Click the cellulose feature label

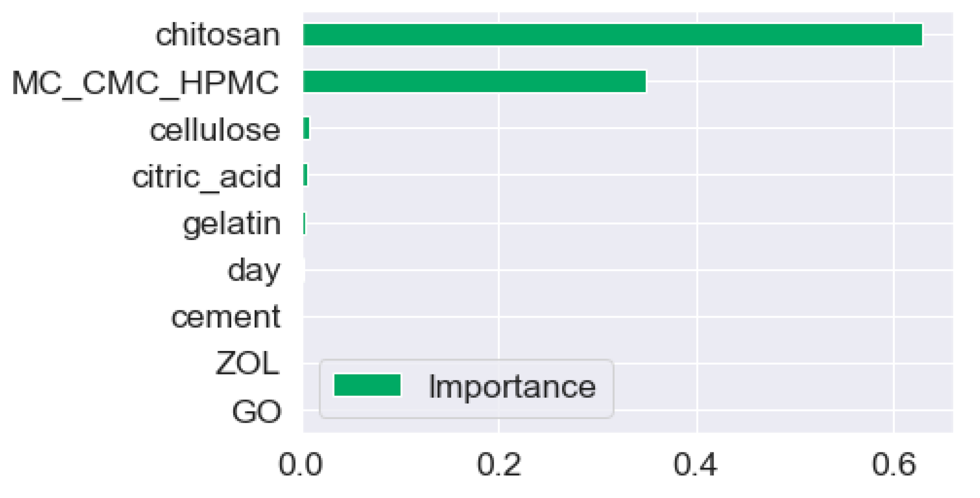pos(215,130)
